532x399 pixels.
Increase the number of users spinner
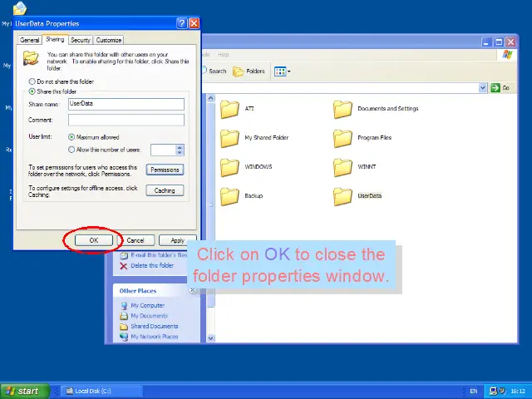[180, 147]
